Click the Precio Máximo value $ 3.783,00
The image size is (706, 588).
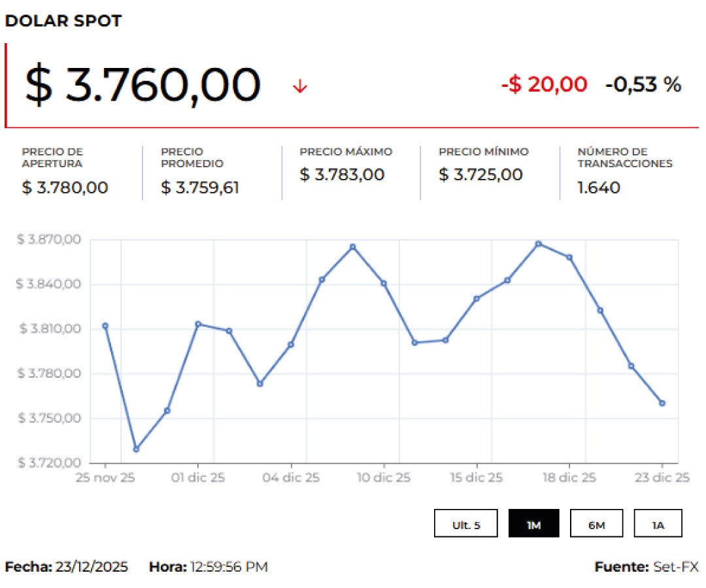tap(342, 175)
